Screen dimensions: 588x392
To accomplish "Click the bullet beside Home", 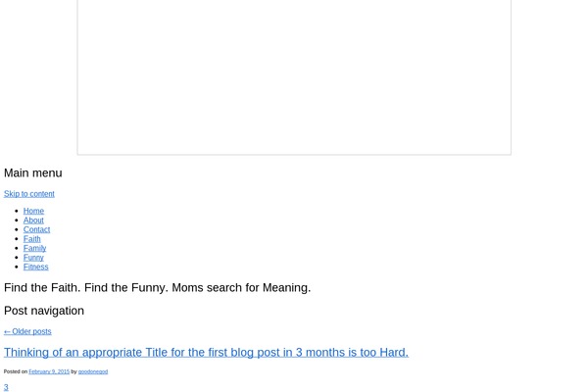I will pos(17,211).
